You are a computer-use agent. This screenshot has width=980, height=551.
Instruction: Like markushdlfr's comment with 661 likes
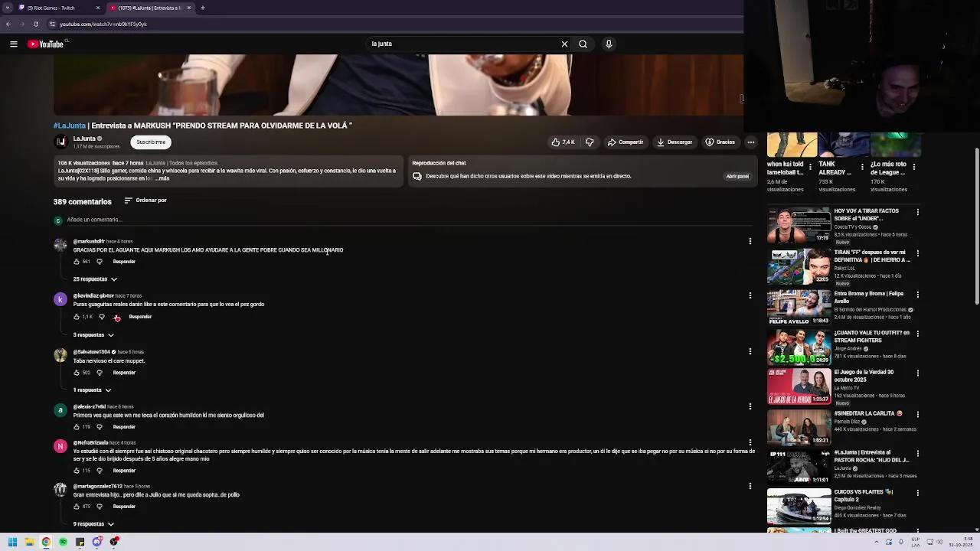pos(77,262)
